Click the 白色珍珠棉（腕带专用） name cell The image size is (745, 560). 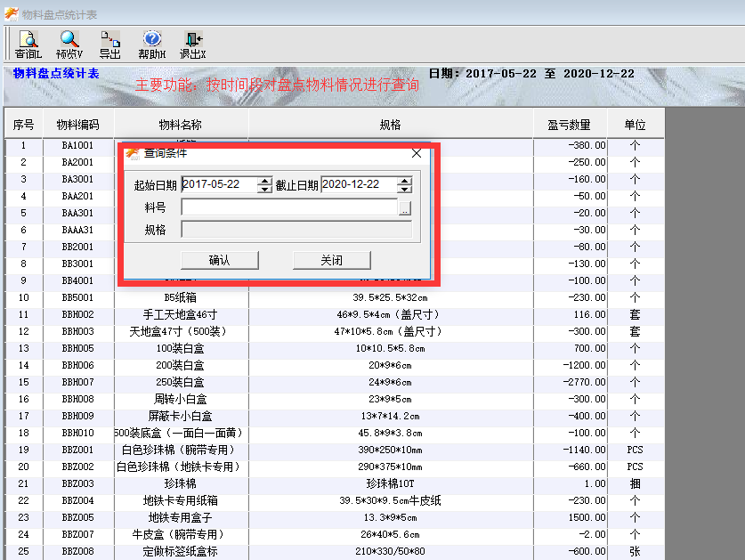coord(181,450)
